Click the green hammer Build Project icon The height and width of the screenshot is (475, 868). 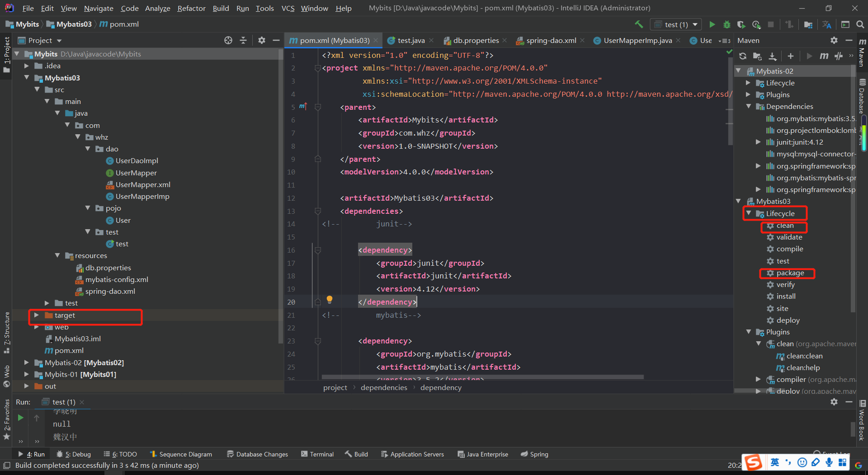point(638,24)
